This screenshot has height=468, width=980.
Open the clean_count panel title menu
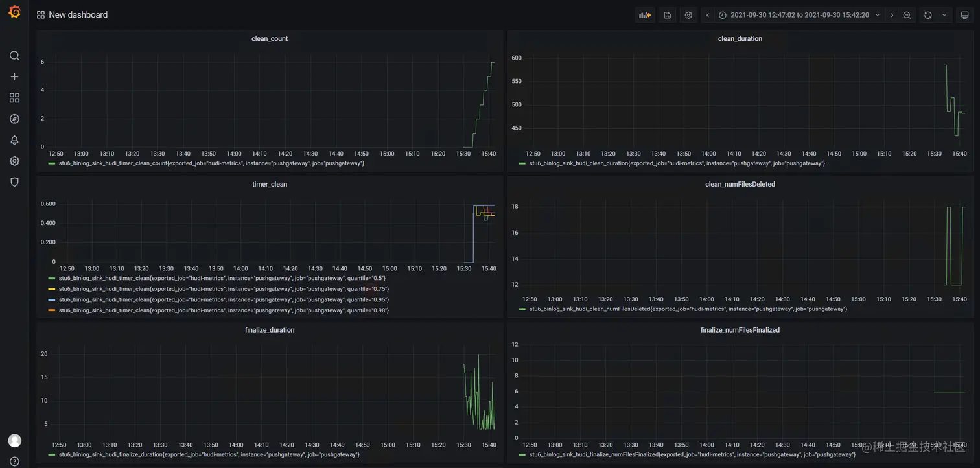[270, 39]
